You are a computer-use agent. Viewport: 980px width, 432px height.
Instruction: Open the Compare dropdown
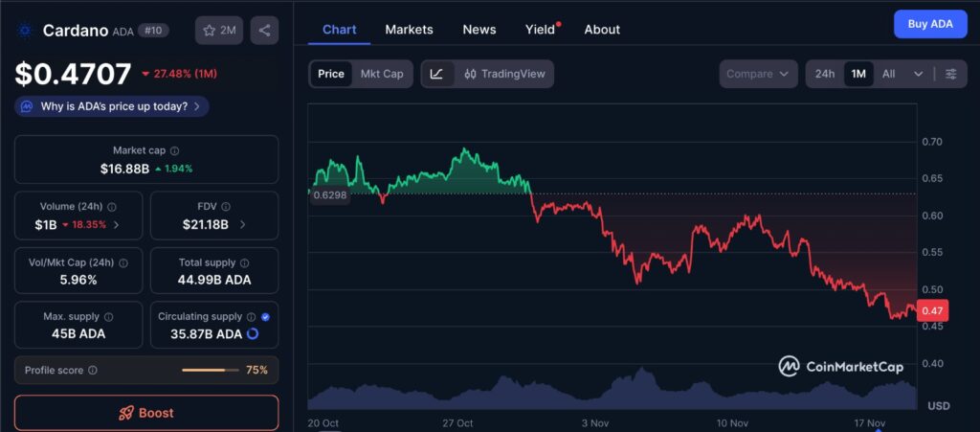(758, 74)
